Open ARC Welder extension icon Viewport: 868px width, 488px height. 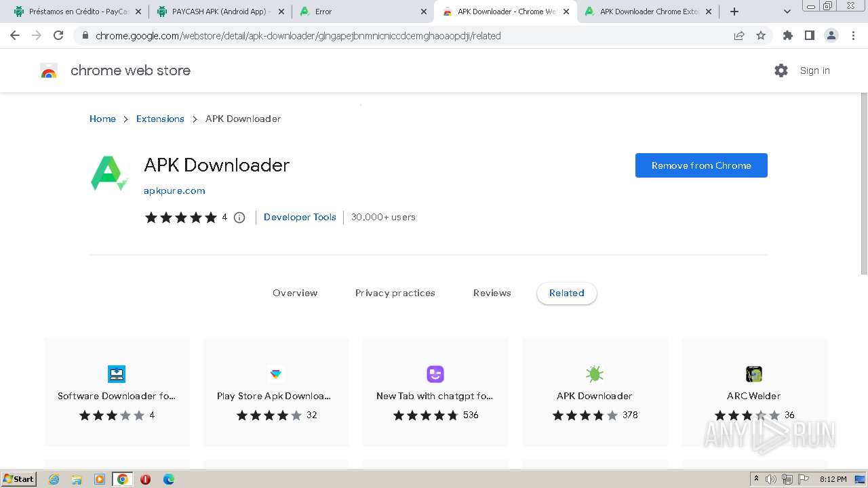(754, 374)
